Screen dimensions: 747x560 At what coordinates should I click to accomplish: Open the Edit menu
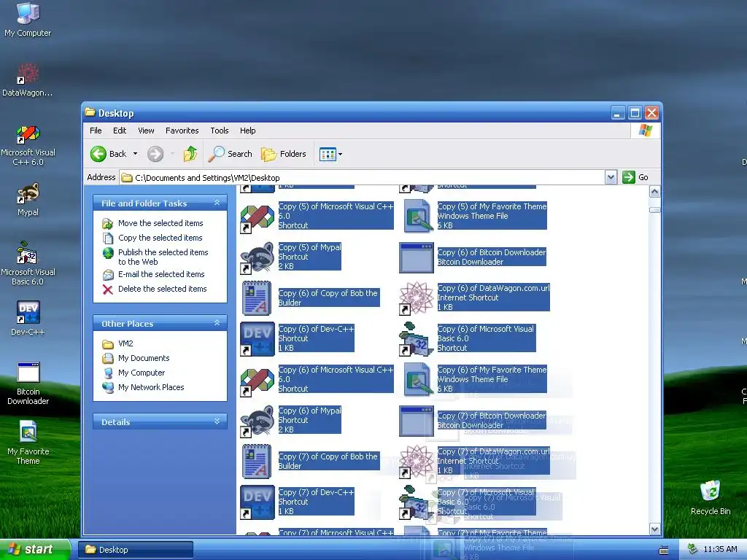click(120, 131)
